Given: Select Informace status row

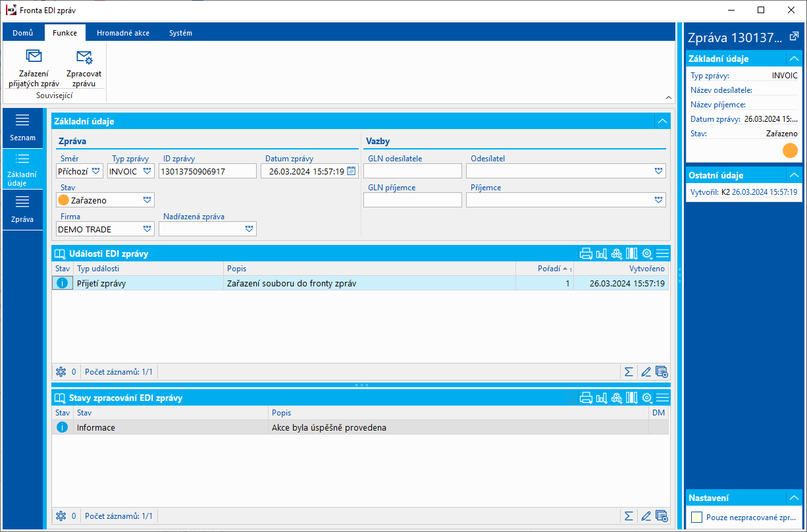Looking at the screenshot, I should click(x=360, y=427).
